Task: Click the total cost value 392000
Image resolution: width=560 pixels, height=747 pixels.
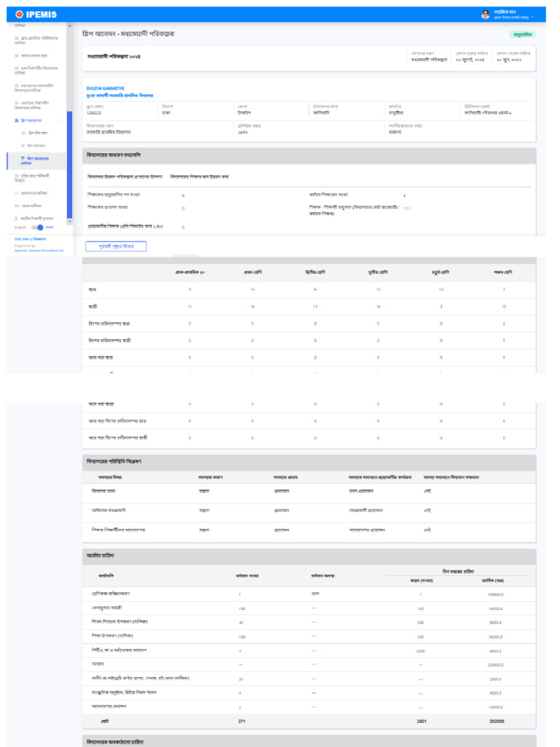Action: (497, 721)
